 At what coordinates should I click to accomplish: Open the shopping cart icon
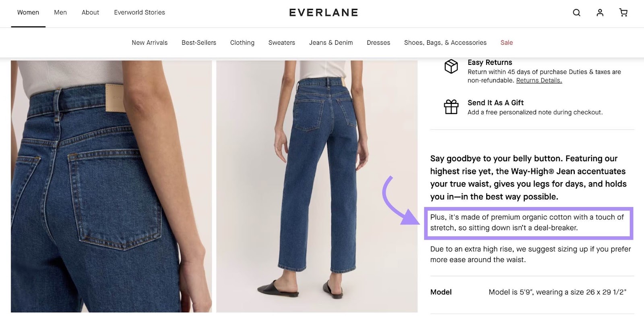tap(623, 12)
